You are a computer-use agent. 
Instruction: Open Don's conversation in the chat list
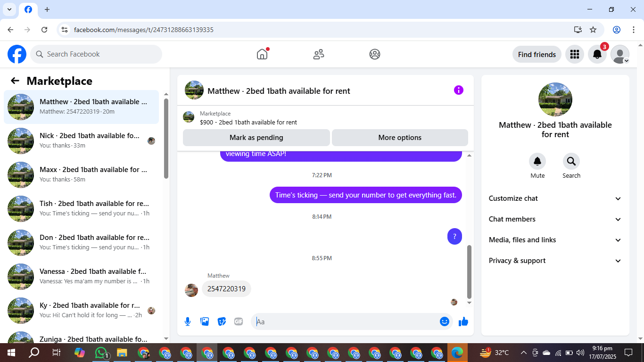click(81, 243)
